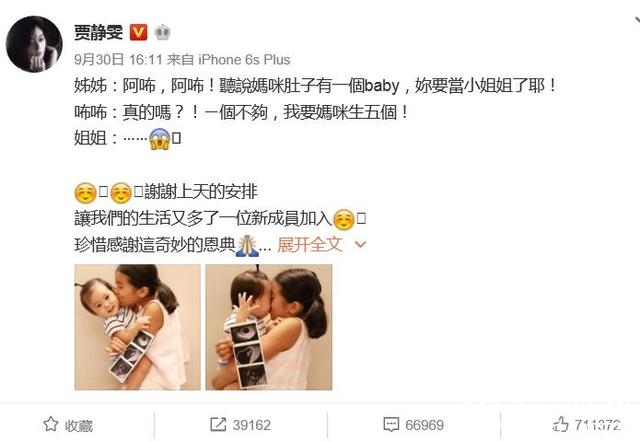Expand full post via 展开全文

coord(309,244)
